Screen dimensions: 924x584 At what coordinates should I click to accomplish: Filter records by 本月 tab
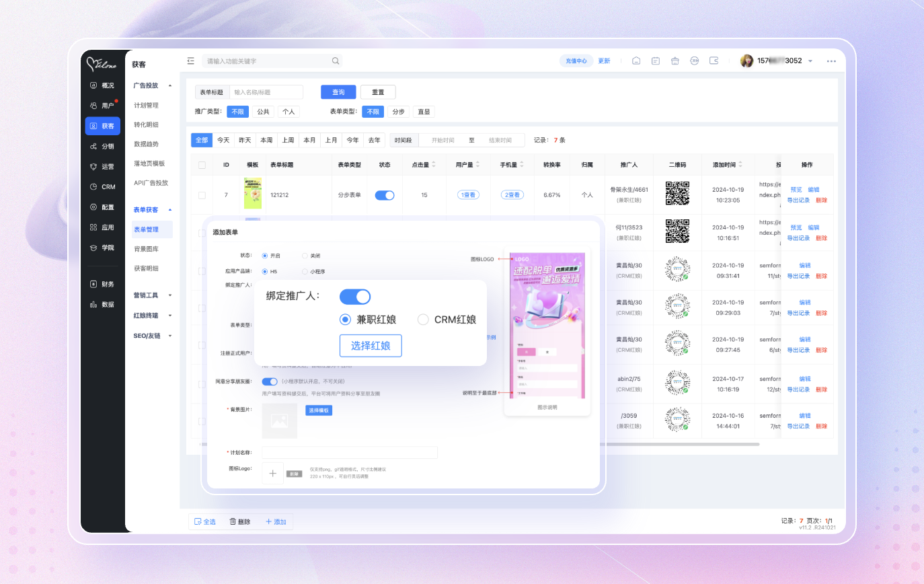(309, 140)
